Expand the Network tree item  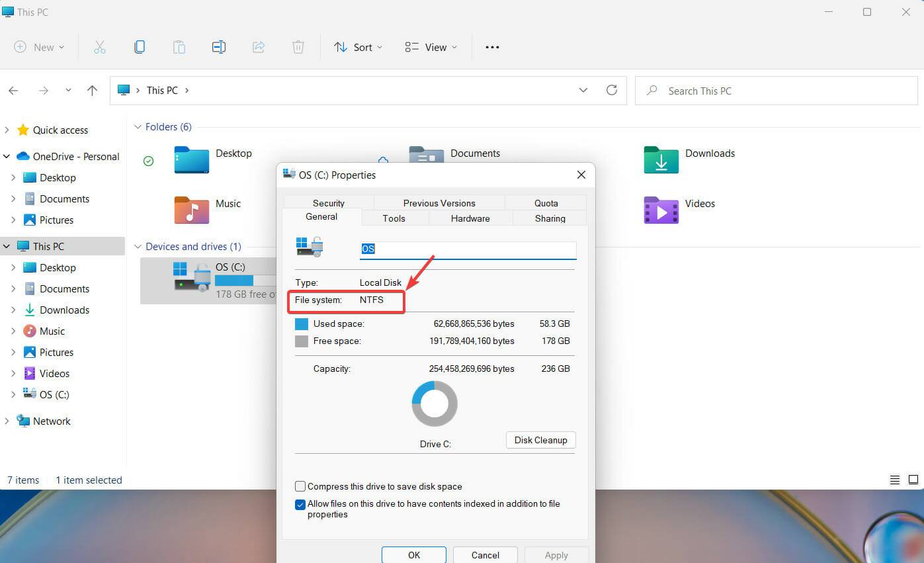(x=8, y=421)
